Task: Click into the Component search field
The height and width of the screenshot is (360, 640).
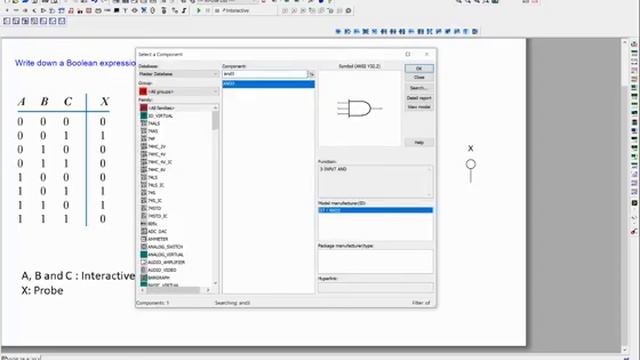Action: pos(264,74)
